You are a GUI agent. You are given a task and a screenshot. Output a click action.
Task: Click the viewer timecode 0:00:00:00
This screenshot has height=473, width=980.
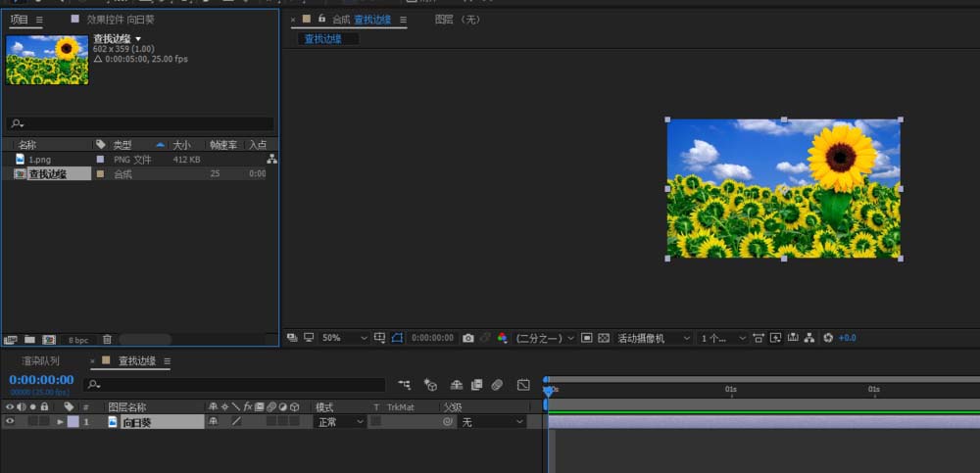(x=432, y=338)
